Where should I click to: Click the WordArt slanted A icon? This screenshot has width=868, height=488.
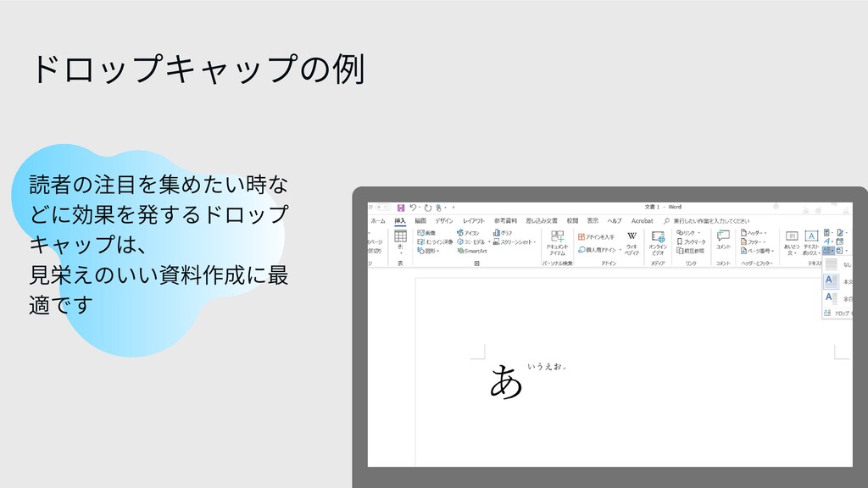(x=827, y=241)
